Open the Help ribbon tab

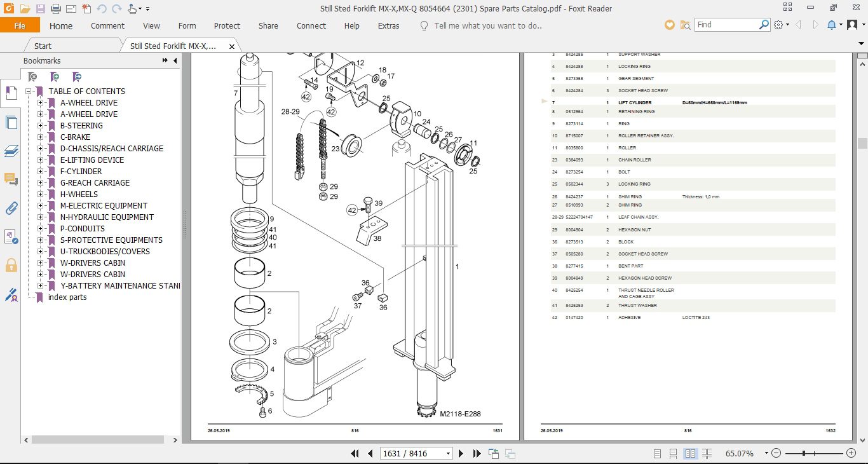pyautogui.click(x=351, y=26)
